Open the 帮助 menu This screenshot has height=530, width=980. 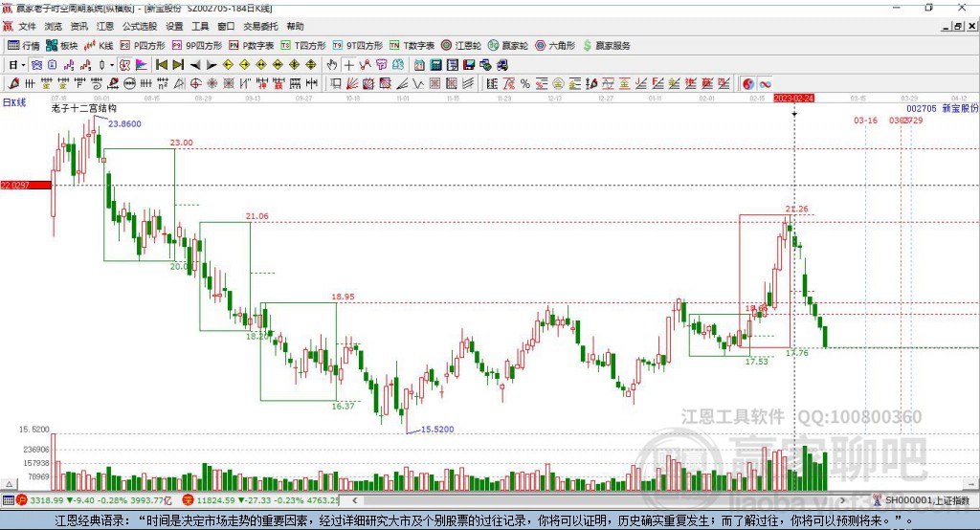pyautogui.click(x=295, y=26)
